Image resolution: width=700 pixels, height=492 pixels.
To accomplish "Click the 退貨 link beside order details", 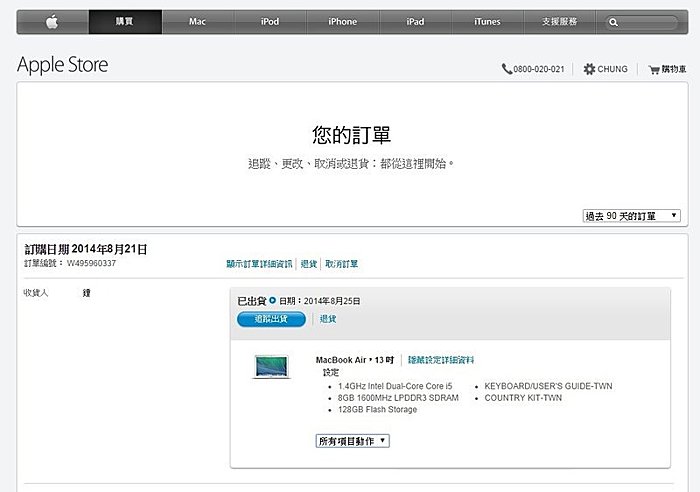I will point(309,264).
